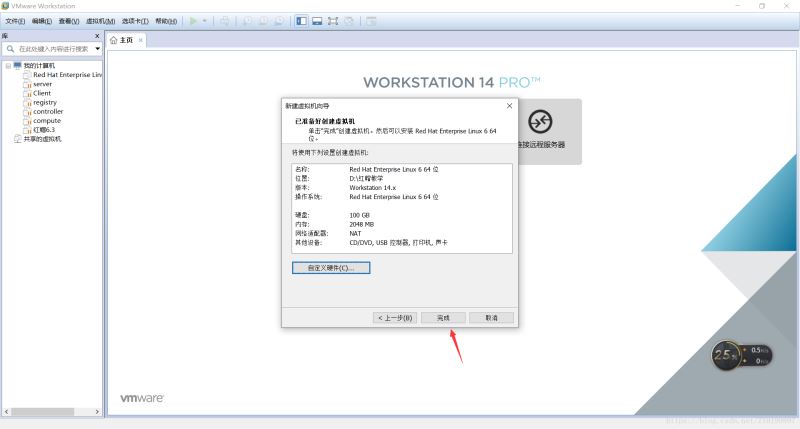Close the library panel with X icon

97,35
